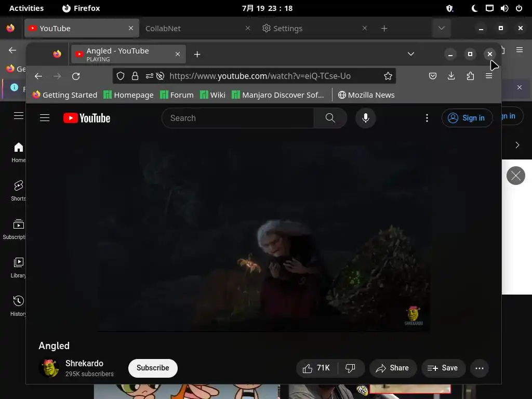Image resolution: width=532 pixels, height=399 pixels.
Task: Open Shorts in background YouTube sidebar
Action: (x=18, y=191)
